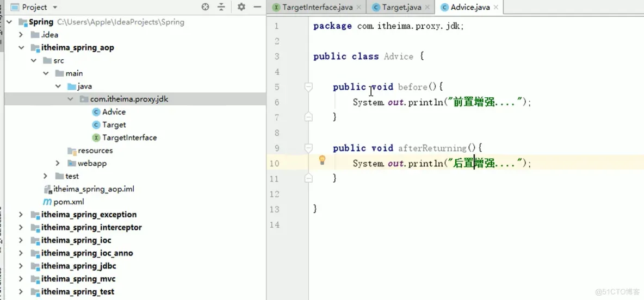This screenshot has height=300, width=644.
Task: Collapse the Spring root project node
Action: click(x=10, y=22)
